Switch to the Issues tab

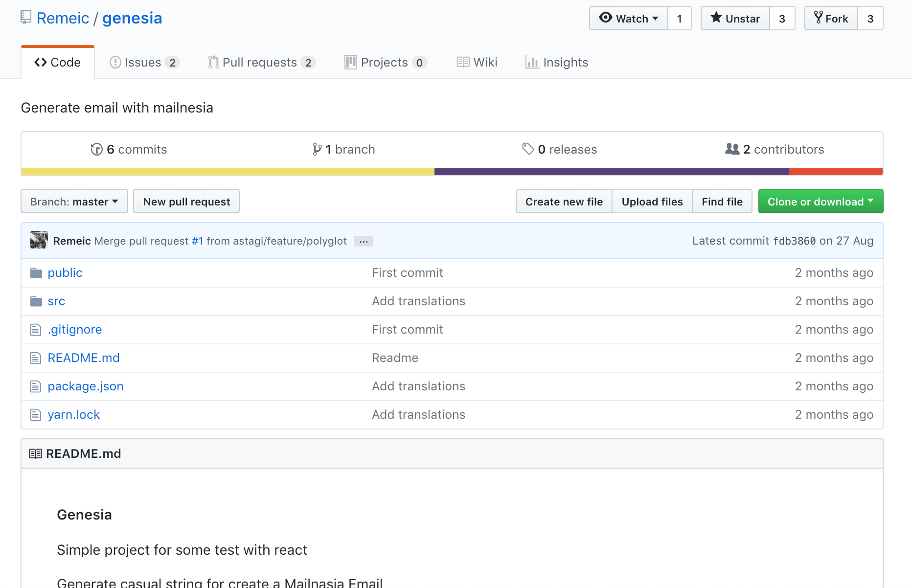[x=145, y=63]
